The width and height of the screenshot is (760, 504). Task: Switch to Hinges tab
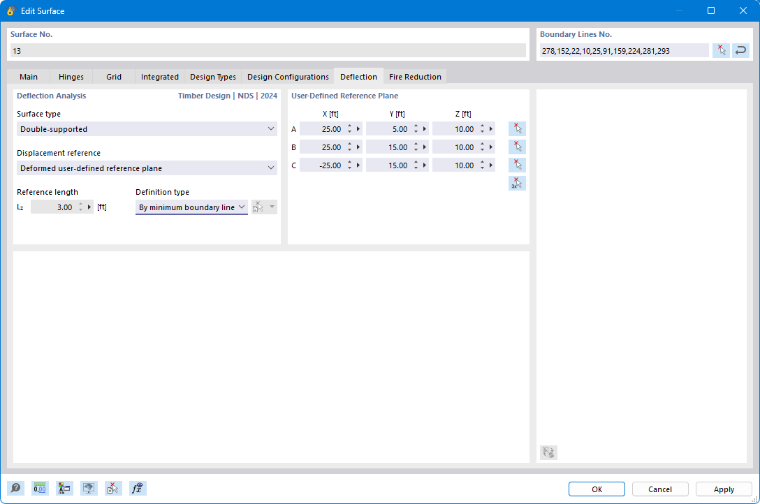tap(71, 77)
